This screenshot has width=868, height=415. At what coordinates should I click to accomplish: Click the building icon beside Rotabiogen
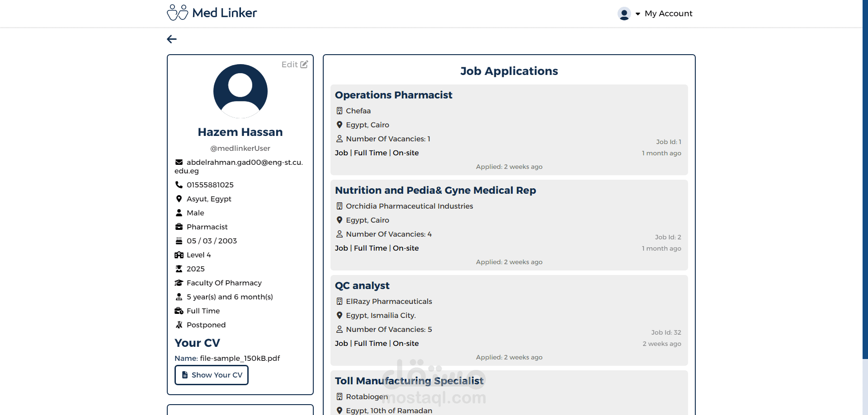click(x=340, y=396)
